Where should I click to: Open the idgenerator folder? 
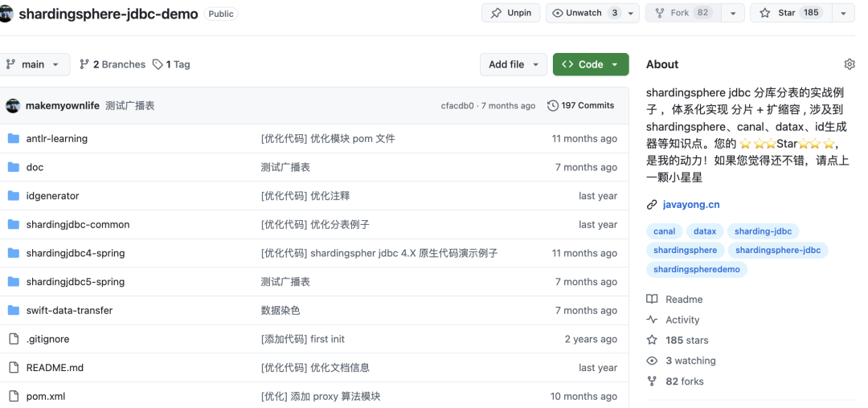[52, 196]
